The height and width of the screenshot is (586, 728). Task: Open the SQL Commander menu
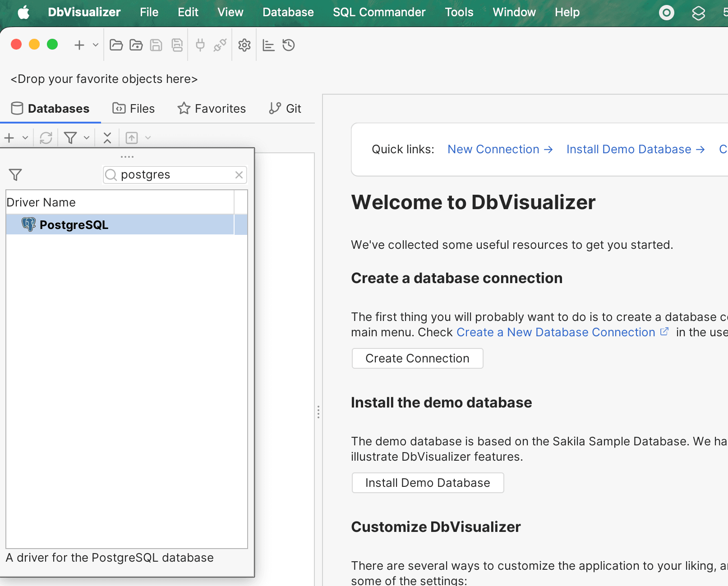coord(379,12)
